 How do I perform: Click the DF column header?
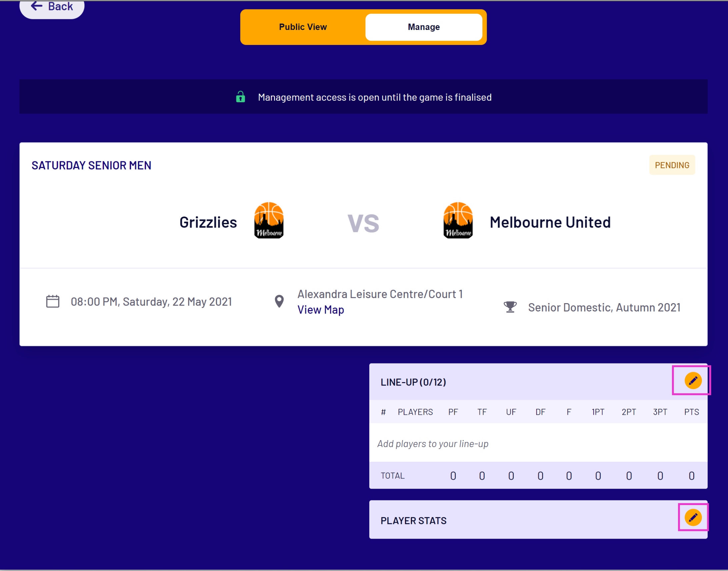[x=540, y=412]
